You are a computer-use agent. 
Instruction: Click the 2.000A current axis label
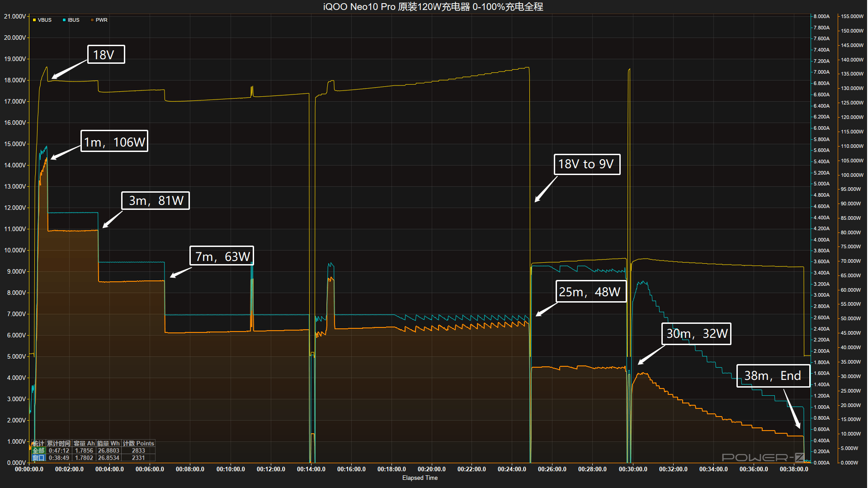click(821, 351)
